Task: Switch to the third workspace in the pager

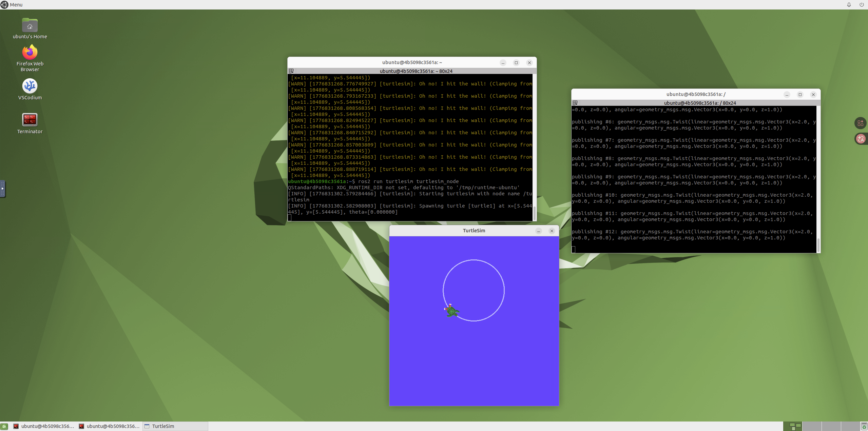Action: tap(831, 426)
